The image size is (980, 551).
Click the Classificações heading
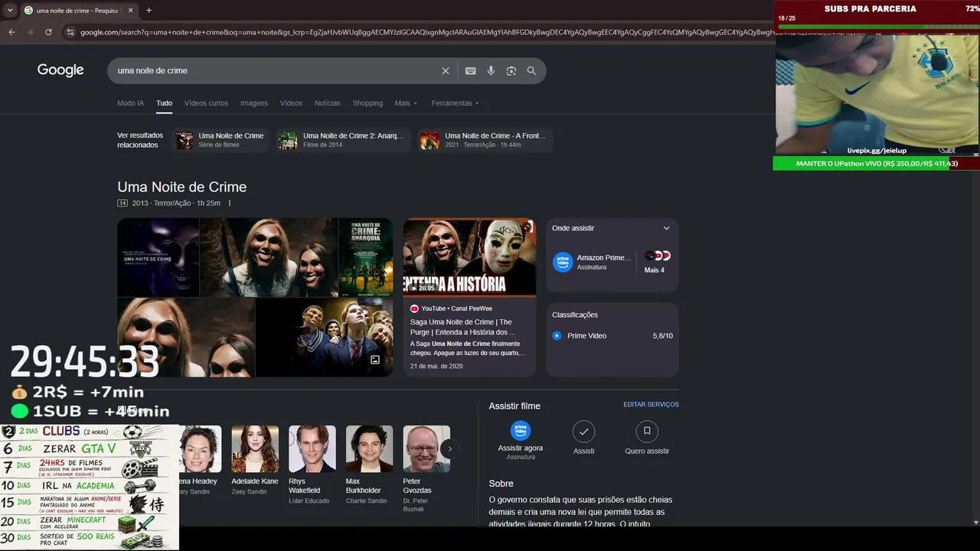click(575, 315)
